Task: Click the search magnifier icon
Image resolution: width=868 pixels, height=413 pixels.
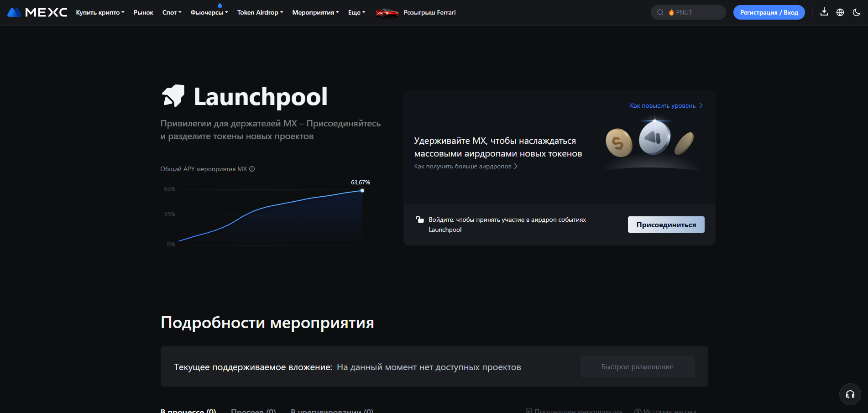Action: coord(660,12)
